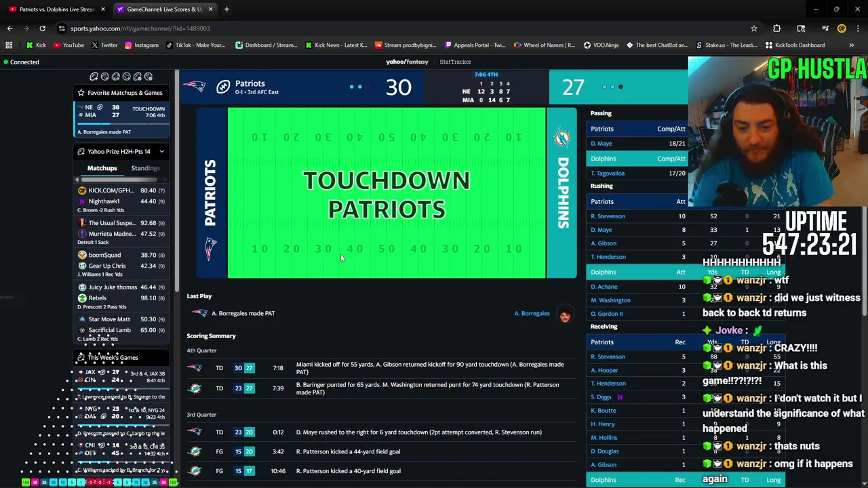Open the Juicy Juke thomas vs Rebels matchup

coord(121,296)
